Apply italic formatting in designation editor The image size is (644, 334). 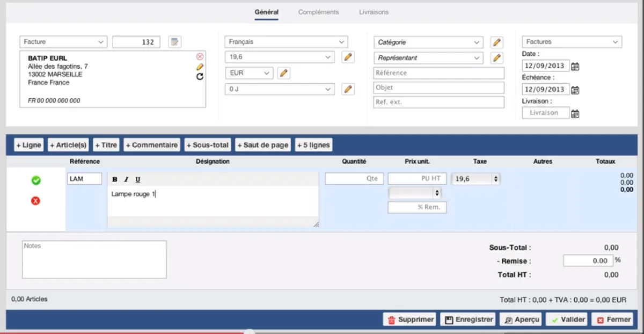(126, 179)
